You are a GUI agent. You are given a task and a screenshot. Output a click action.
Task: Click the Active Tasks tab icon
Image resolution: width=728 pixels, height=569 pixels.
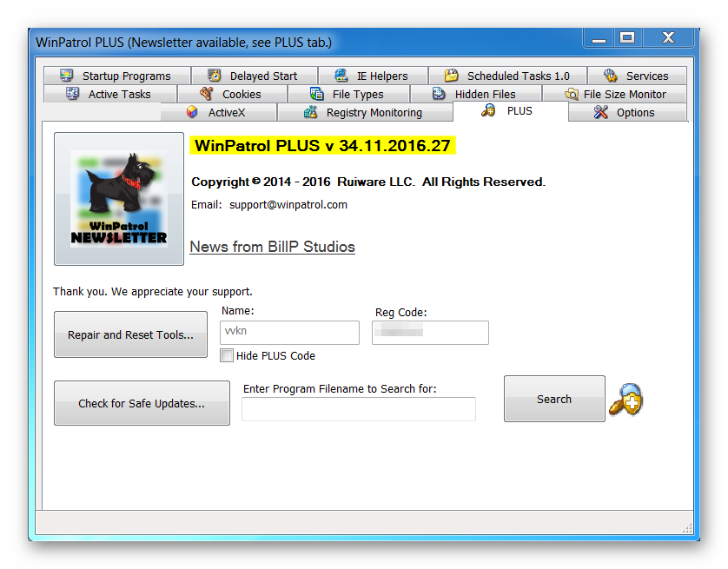click(72, 93)
